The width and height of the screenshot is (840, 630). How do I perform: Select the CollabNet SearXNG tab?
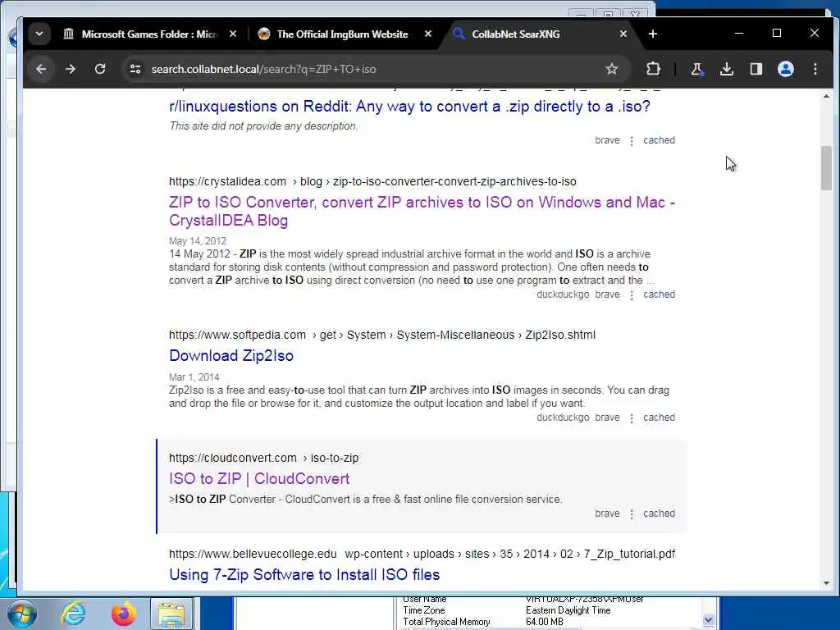538,34
